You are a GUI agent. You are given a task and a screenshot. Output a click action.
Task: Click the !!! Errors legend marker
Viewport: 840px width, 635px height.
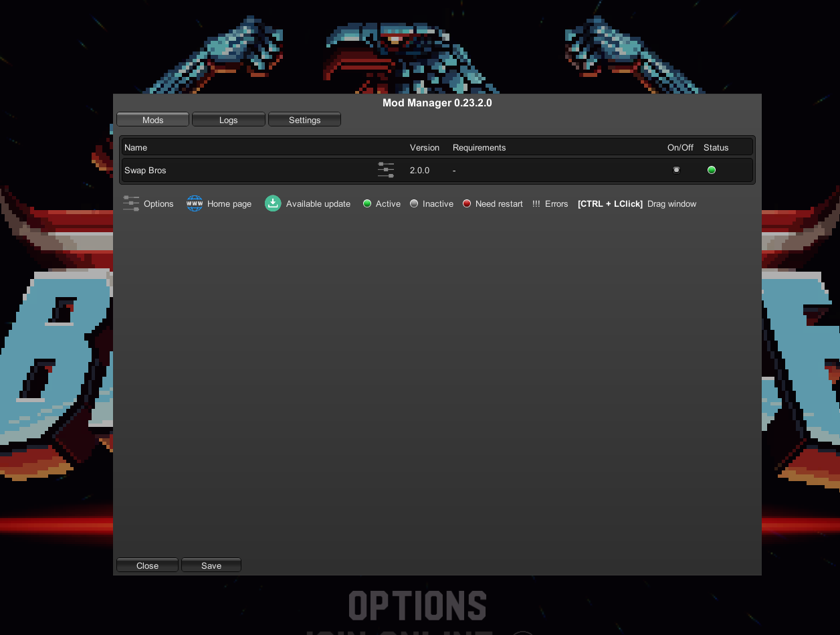pos(536,203)
